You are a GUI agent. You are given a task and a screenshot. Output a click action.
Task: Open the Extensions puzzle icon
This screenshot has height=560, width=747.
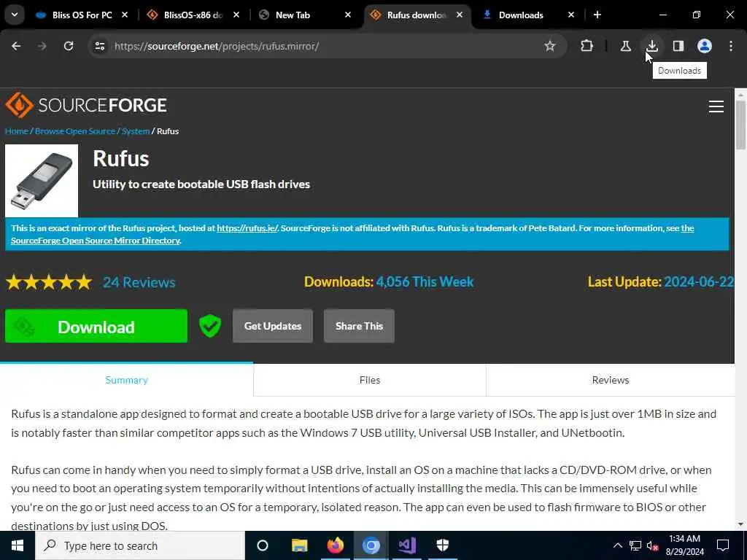(x=587, y=46)
